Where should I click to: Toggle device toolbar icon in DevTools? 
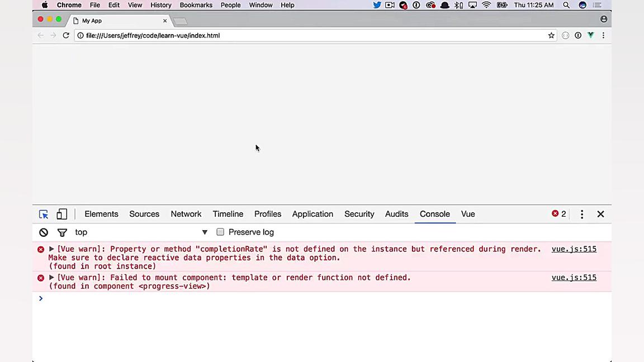pos(61,214)
